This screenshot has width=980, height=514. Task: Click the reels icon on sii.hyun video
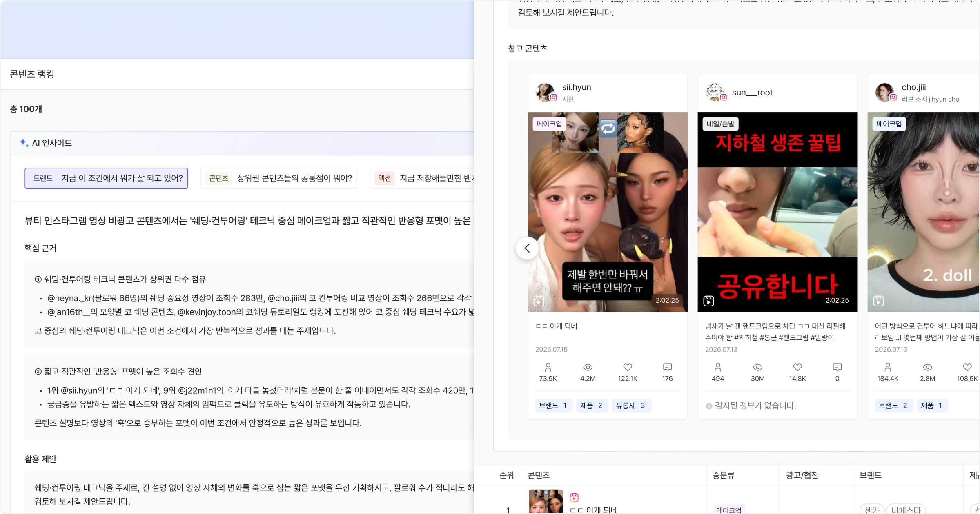pyautogui.click(x=539, y=301)
